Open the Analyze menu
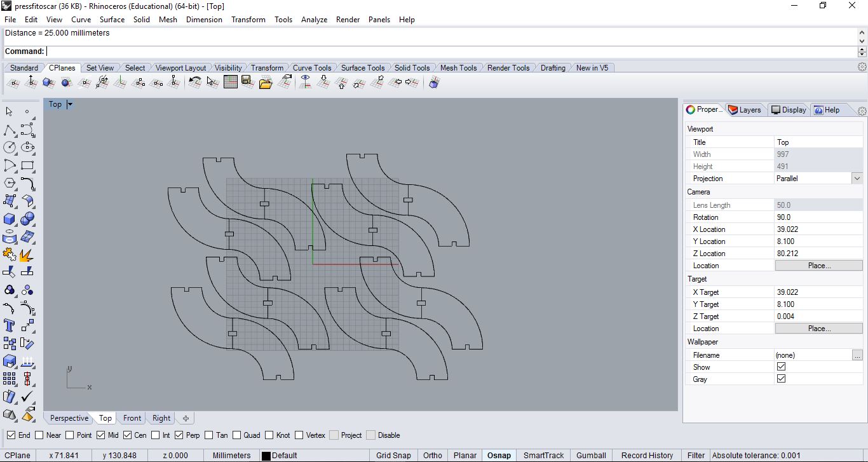Image resolution: width=868 pixels, height=462 pixels. pyautogui.click(x=314, y=20)
